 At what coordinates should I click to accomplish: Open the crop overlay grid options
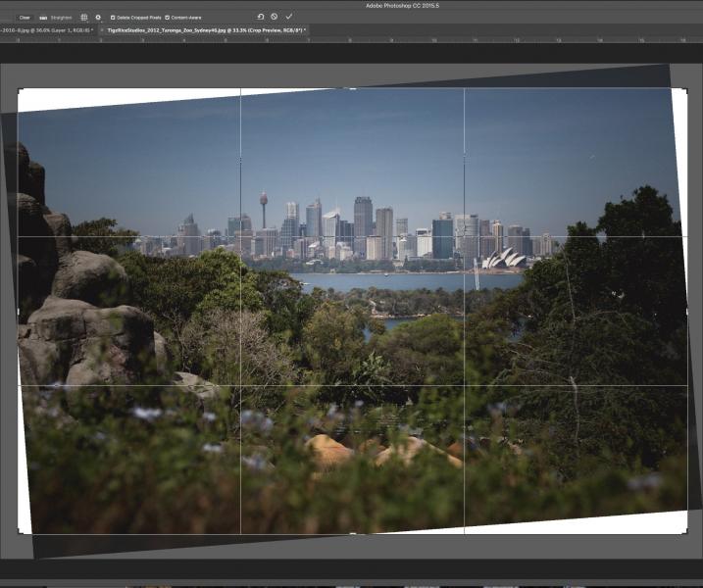tap(83, 18)
